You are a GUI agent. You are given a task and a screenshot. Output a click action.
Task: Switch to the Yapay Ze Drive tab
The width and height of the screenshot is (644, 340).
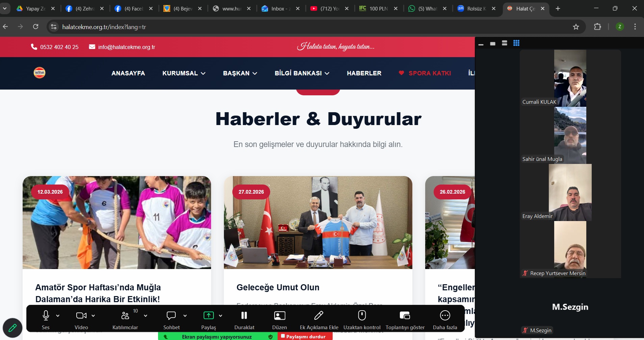point(36,9)
